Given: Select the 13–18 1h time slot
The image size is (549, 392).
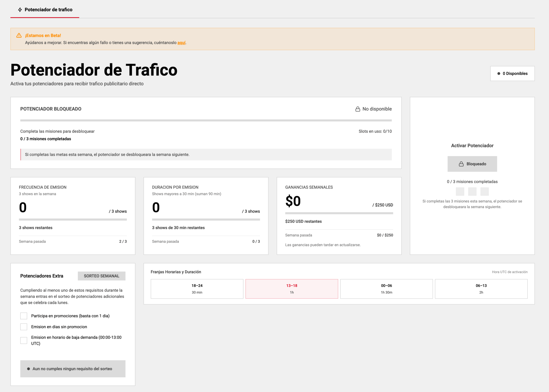Looking at the screenshot, I should (x=292, y=289).
